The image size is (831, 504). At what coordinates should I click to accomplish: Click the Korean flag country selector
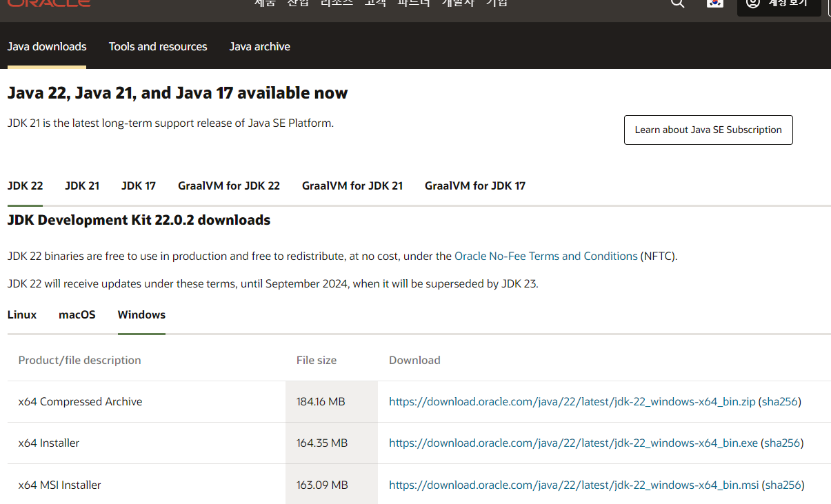[x=715, y=3]
